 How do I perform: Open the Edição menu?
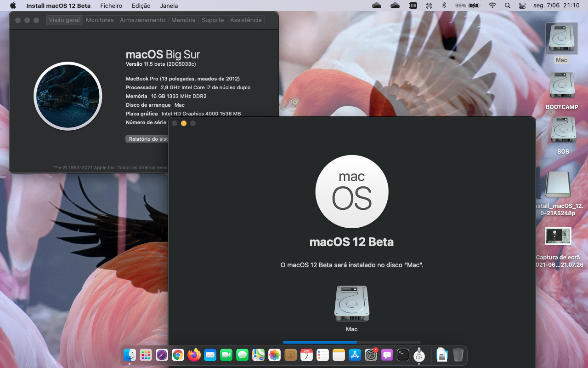(141, 6)
